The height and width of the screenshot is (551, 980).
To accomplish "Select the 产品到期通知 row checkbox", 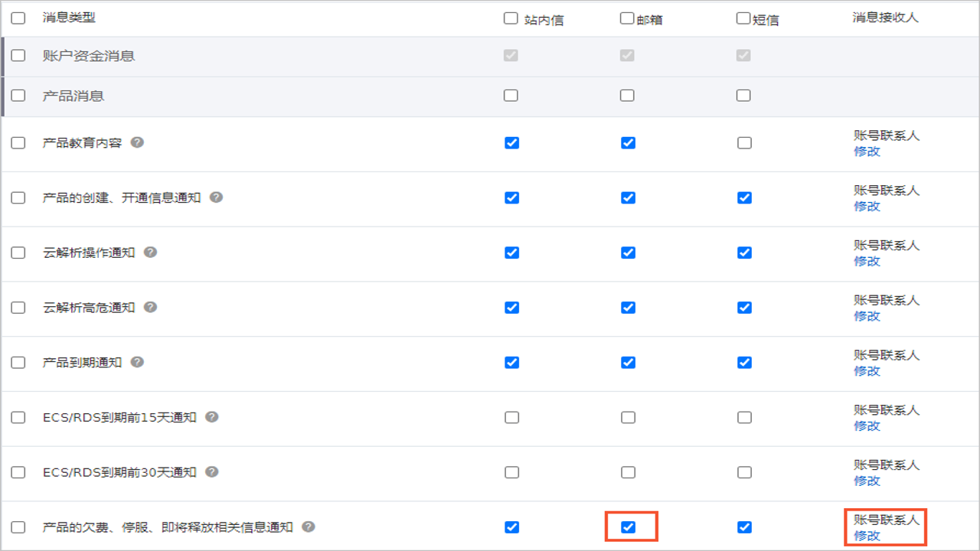I will [x=18, y=363].
